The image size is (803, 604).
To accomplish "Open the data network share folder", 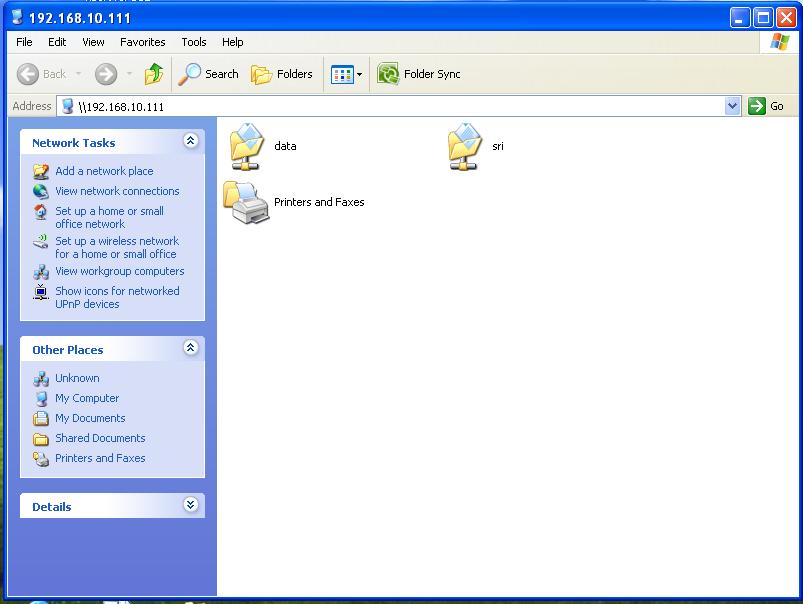I will coord(247,147).
